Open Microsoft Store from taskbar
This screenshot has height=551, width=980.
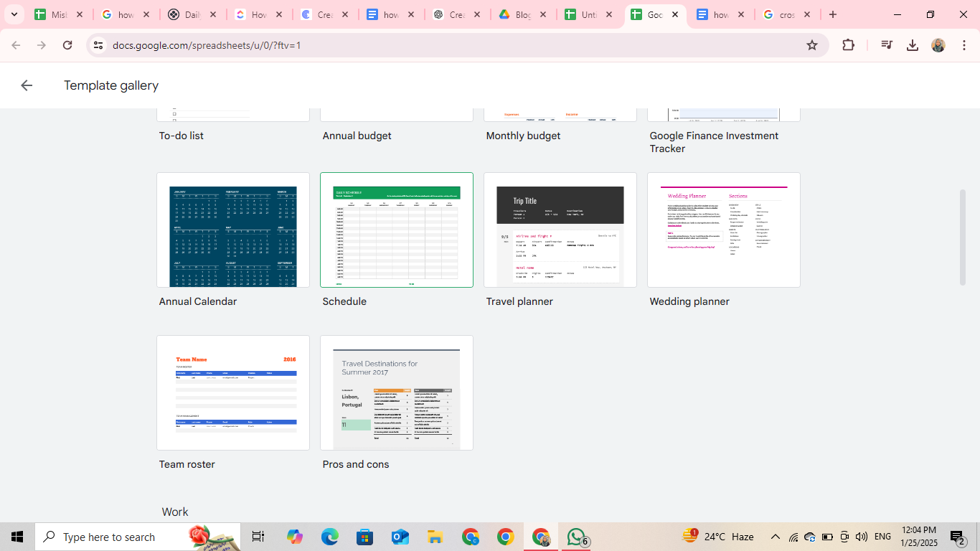pyautogui.click(x=365, y=537)
